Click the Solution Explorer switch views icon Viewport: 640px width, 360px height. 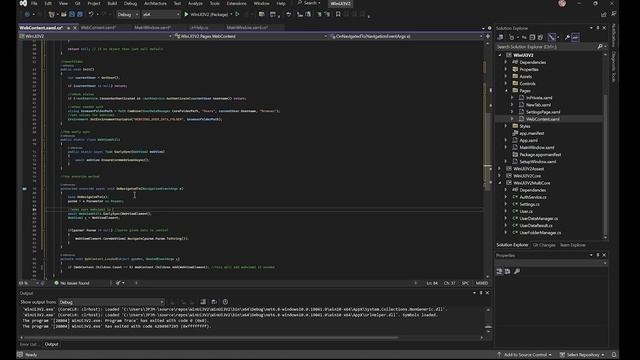tap(500, 37)
